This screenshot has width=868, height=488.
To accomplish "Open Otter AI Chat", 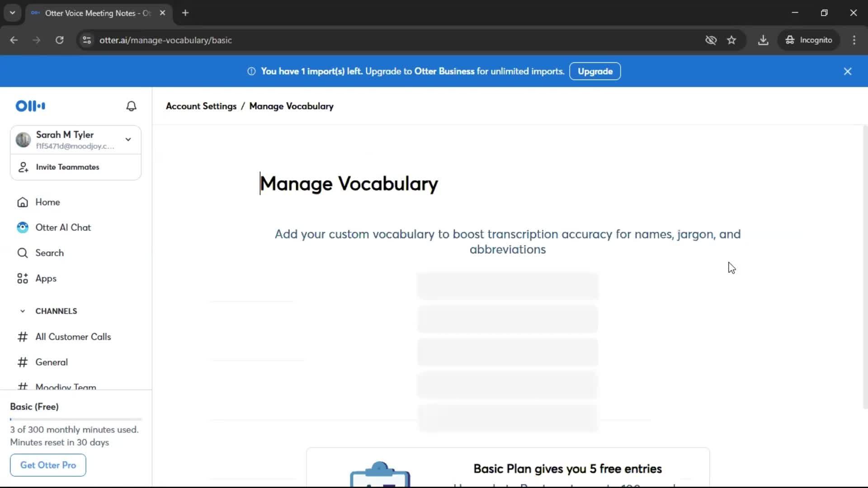I will [x=63, y=227].
